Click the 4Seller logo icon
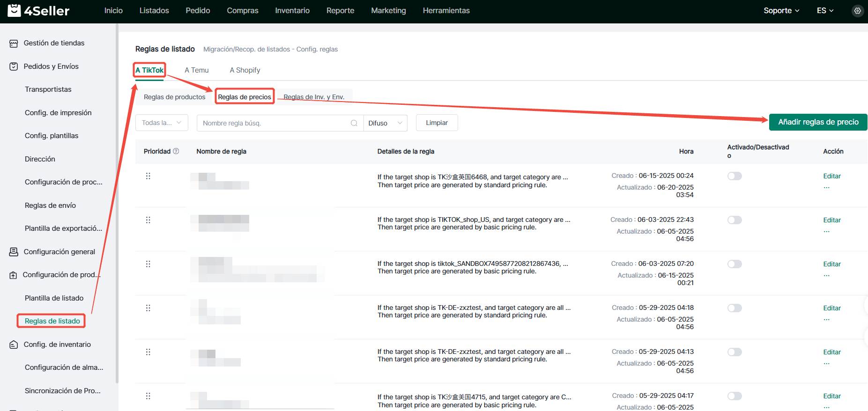The width and height of the screenshot is (868, 411). (14, 10)
